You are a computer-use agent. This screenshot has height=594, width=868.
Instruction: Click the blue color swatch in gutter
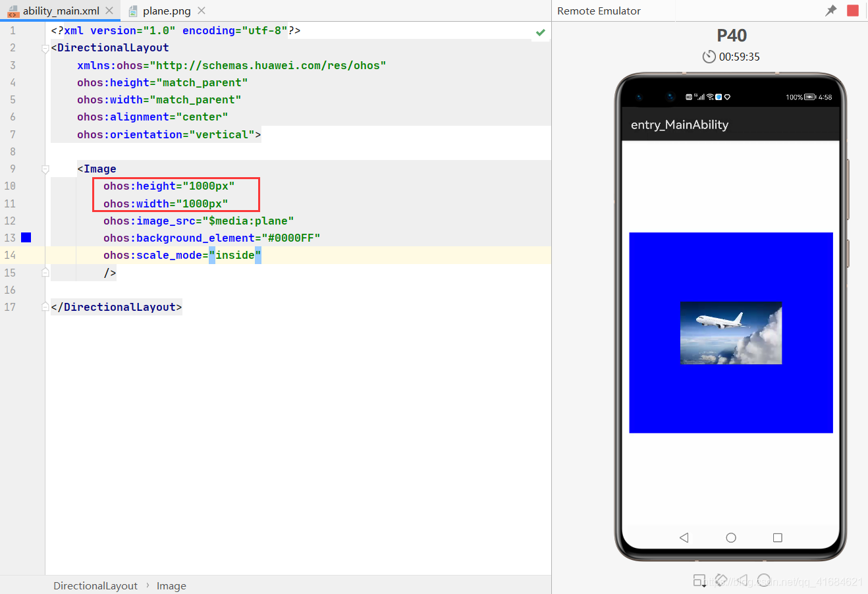coord(26,238)
